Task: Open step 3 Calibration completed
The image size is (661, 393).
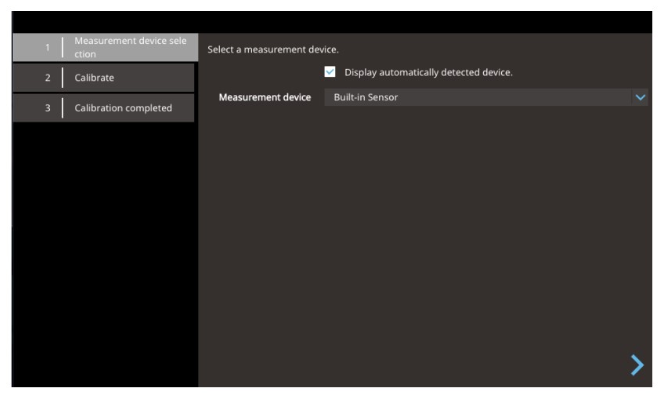Action: [103, 108]
